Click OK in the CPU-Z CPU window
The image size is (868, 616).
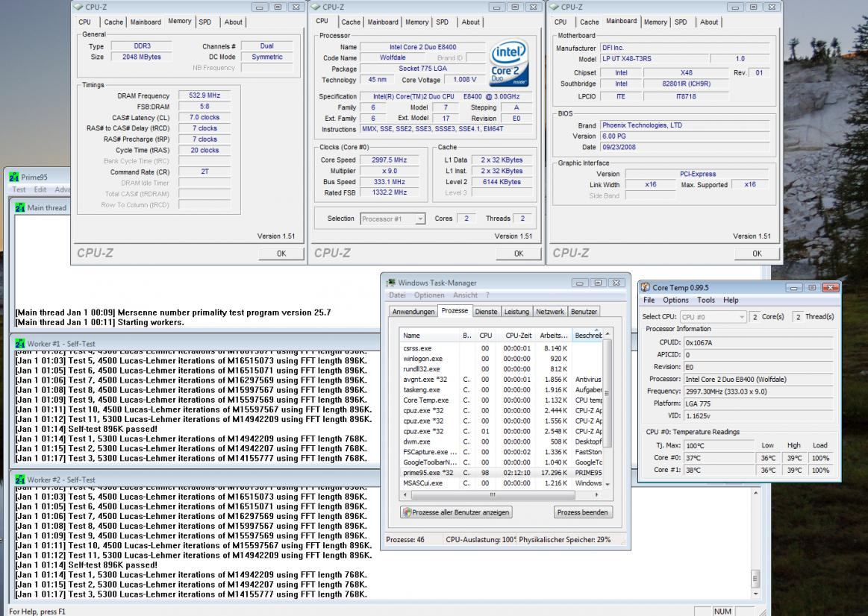coord(518,254)
